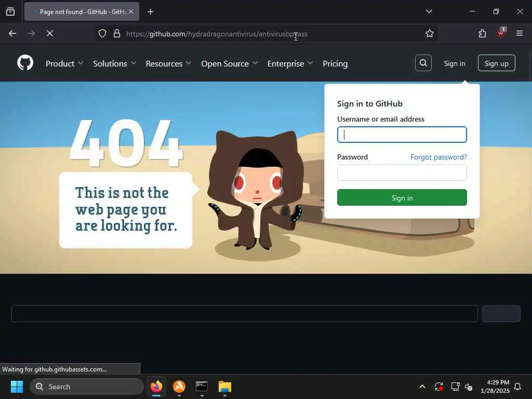
Task: Open the Windows Start menu
Action: [17, 387]
